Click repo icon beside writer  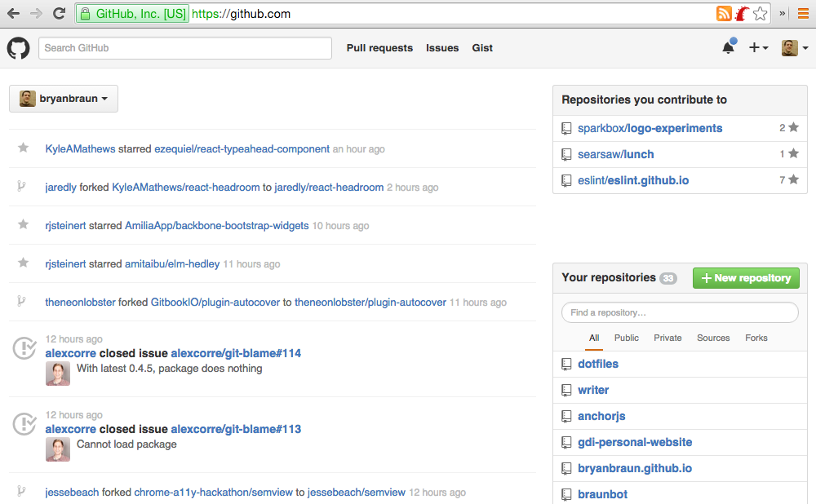tap(567, 390)
